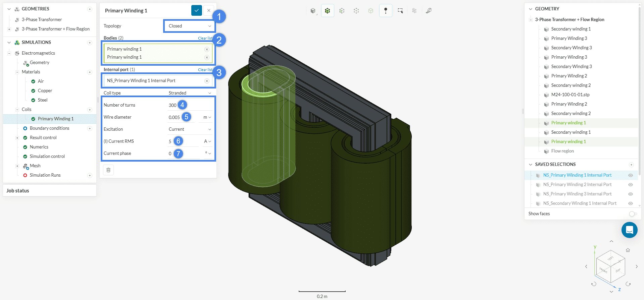Click the Number of turns input field
644x300 pixels.
[x=172, y=105]
